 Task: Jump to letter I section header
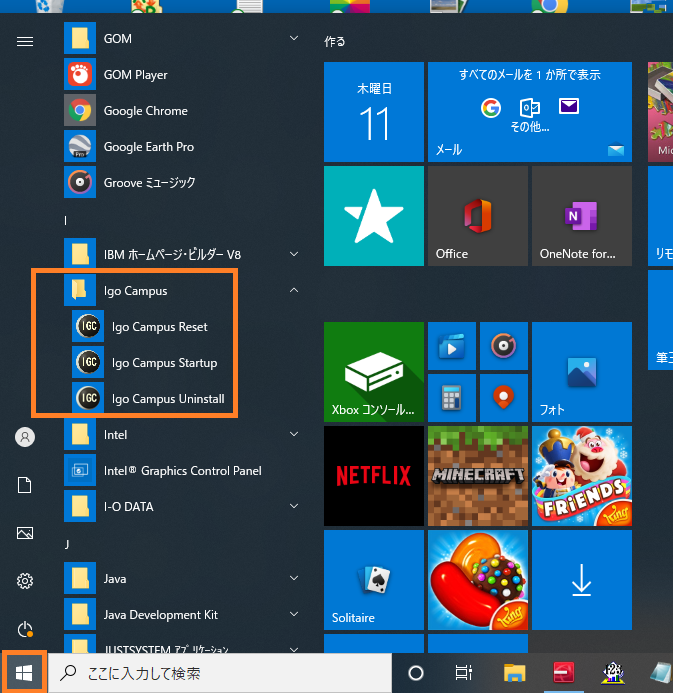[65, 221]
